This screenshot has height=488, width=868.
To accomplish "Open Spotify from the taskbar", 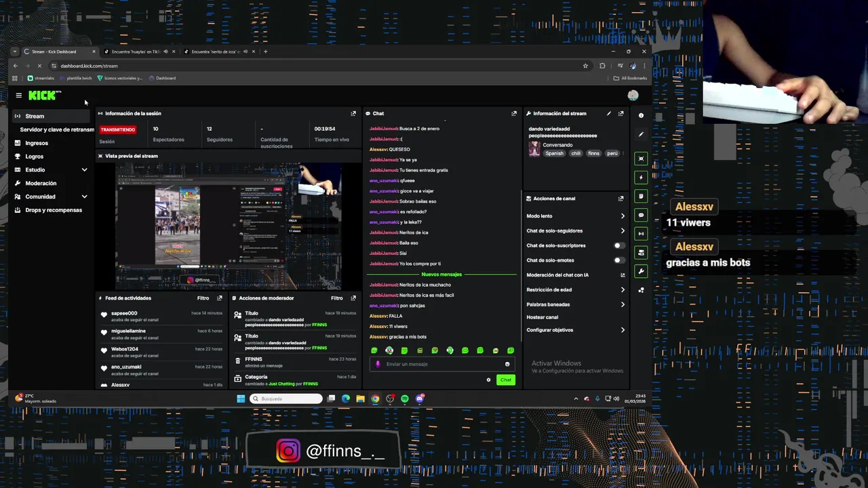I will click(405, 399).
